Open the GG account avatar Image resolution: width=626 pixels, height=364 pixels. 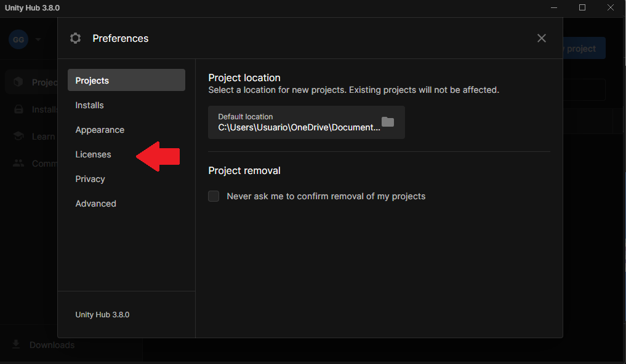click(18, 39)
